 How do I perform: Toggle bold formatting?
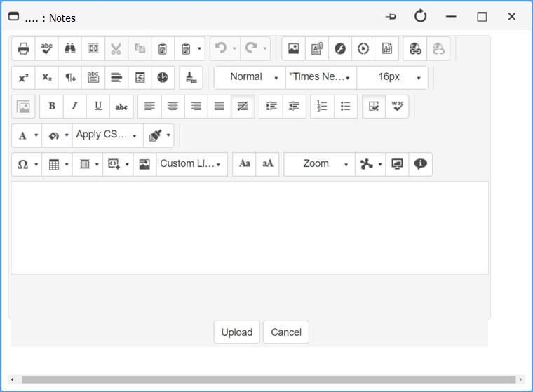coord(51,107)
